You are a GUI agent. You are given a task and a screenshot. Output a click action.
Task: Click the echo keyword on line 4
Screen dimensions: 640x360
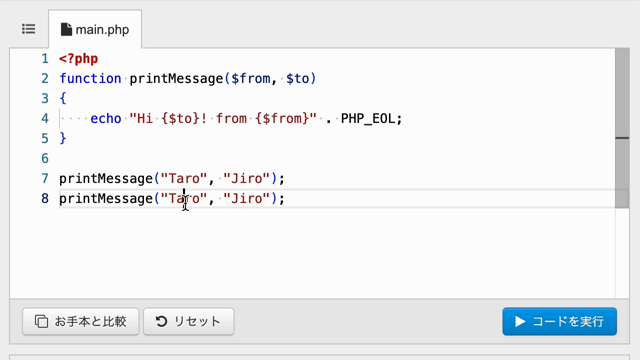tap(106, 119)
